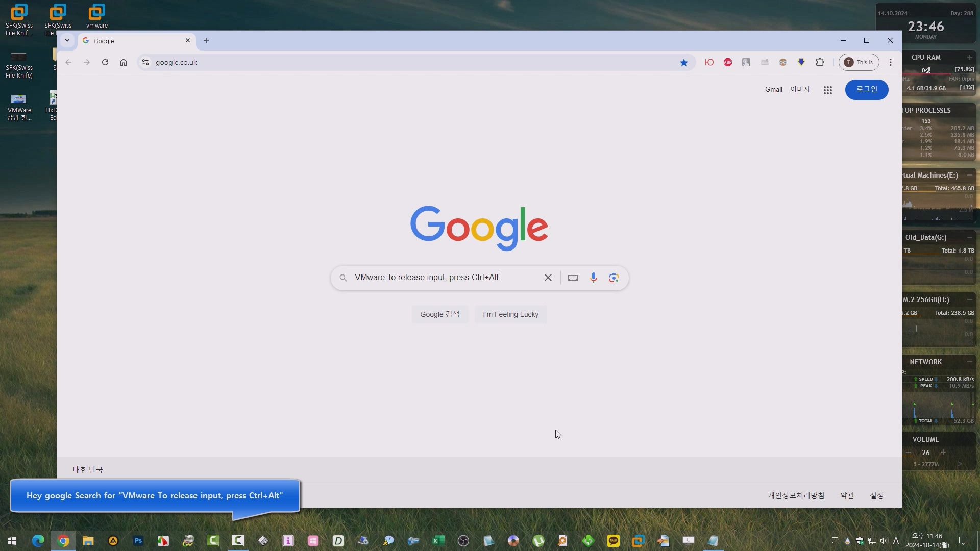Image resolution: width=980 pixels, height=551 pixels.
Task: Open the 약관 terms link
Action: tap(847, 495)
